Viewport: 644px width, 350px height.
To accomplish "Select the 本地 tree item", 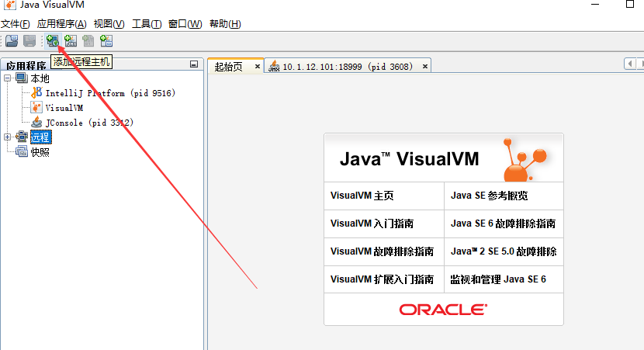I will click(40, 78).
